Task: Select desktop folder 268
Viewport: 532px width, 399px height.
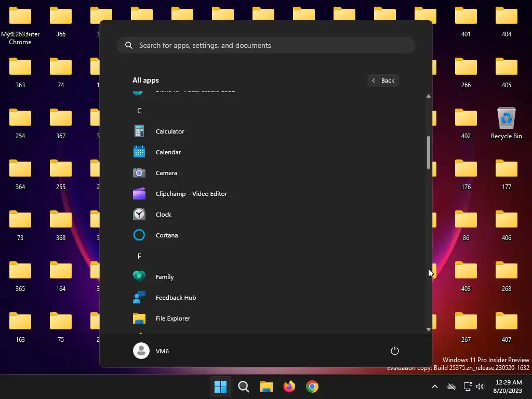Action: pyautogui.click(x=506, y=276)
